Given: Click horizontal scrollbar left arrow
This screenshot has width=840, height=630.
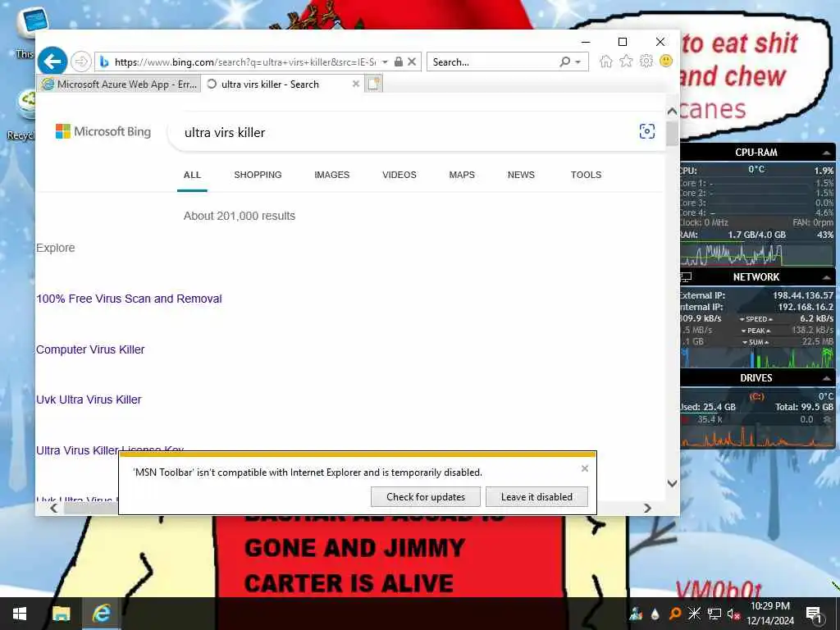Looking at the screenshot, I should tap(53, 508).
